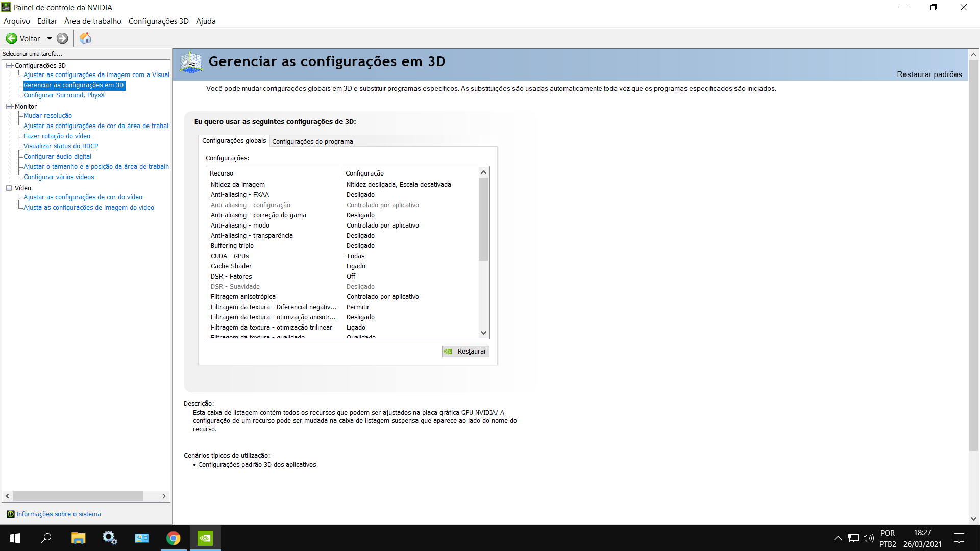
Task: Open Ajusta as configurações de imagem do vídeo
Action: (x=89, y=208)
